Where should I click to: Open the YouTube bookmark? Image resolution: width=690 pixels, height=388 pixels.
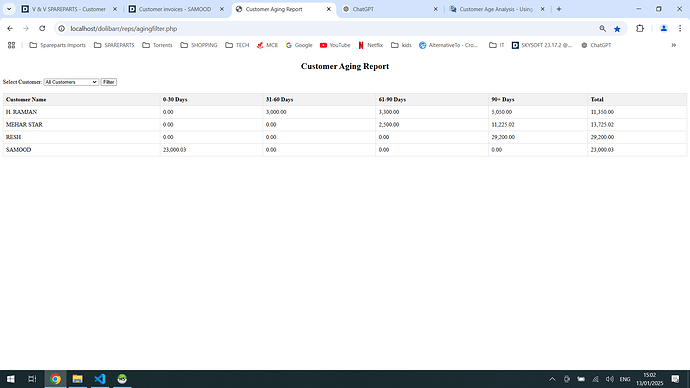[x=335, y=45]
